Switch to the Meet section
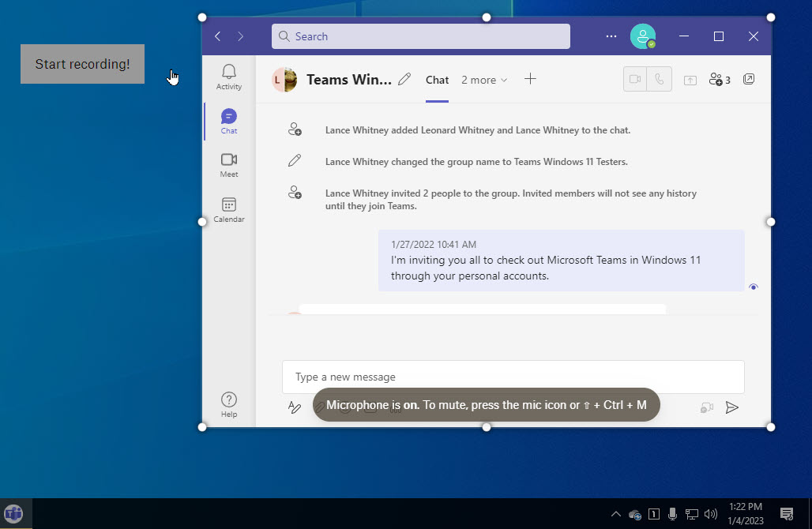This screenshot has height=529, width=812. pos(228,163)
